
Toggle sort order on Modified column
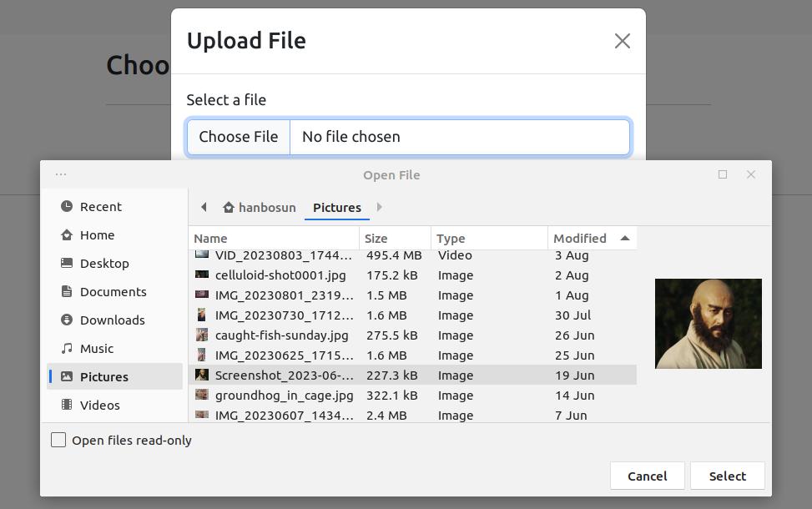(591, 238)
